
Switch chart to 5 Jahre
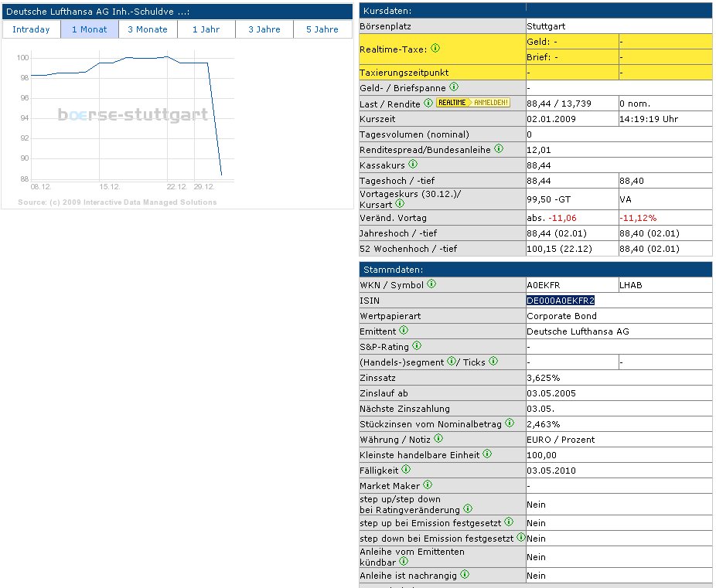coord(322,29)
